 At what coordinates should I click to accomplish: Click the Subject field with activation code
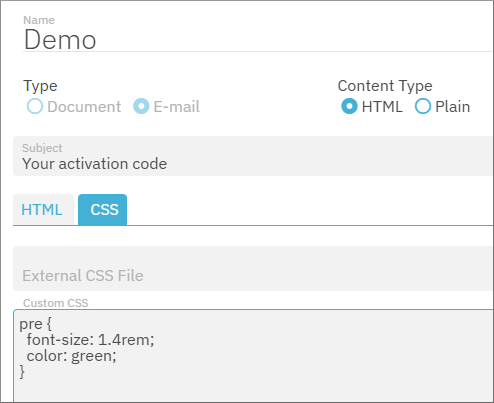(x=253, y=156)
